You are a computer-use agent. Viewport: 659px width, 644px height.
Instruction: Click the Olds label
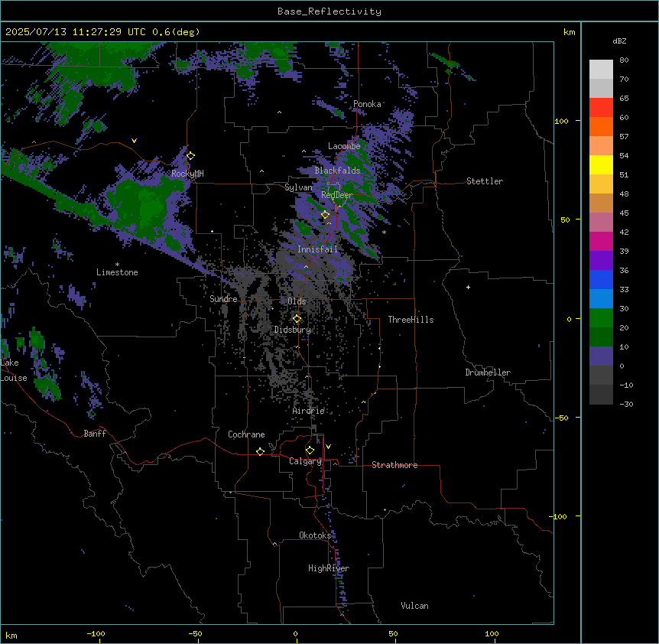pos(297,301)
